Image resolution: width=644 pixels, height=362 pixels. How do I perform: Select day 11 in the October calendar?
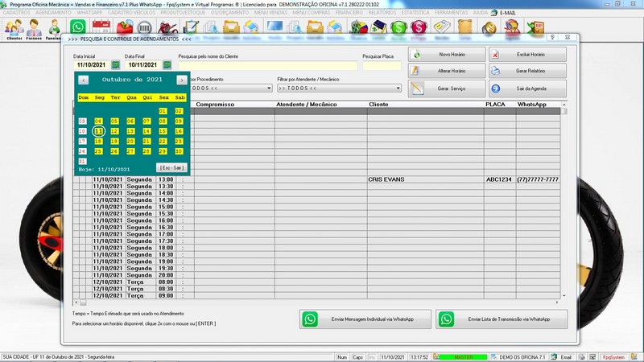point(98,131)
